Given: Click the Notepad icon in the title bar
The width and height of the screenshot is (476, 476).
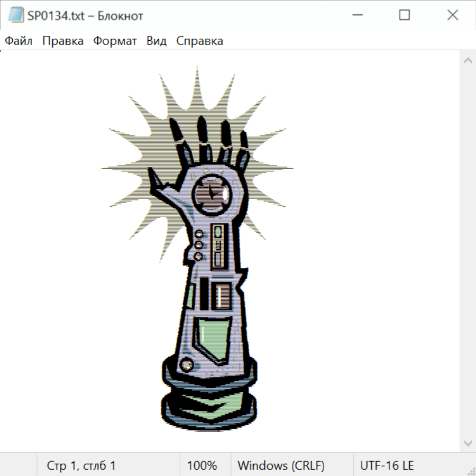Looking at the screenshot, I should click(16, 15).
